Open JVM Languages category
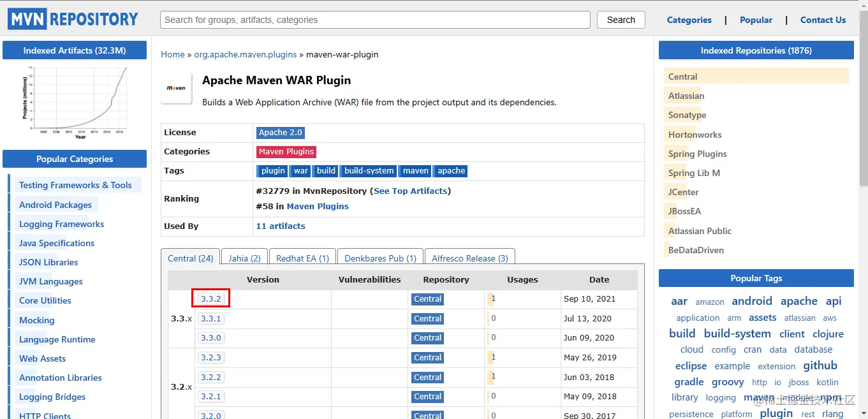 pos(51,281)
